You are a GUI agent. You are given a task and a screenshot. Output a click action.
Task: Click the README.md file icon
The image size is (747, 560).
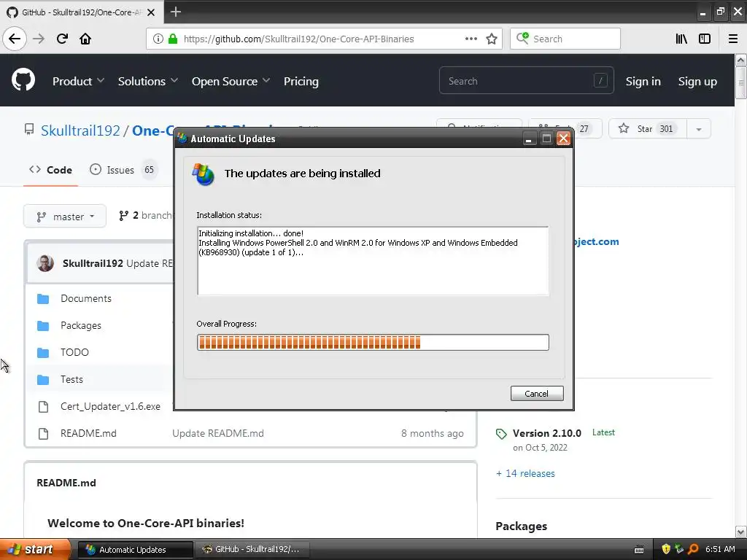click(43, 433)
